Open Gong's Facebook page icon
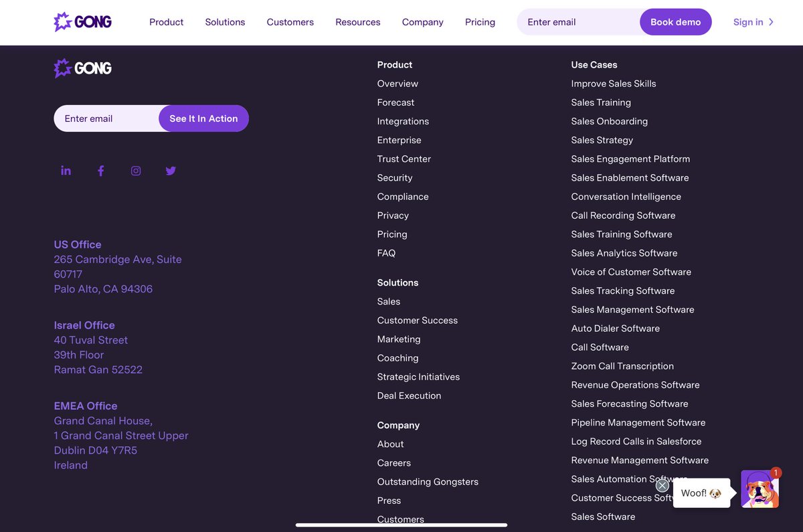803x532 pixels. pos(101,171)
